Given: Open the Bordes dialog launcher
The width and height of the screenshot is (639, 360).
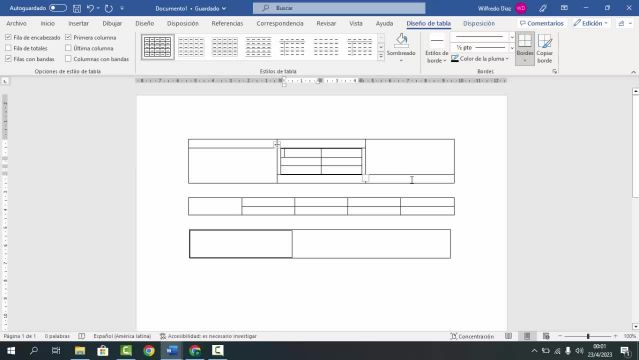Looking at the screenshot, I should 554,71.
